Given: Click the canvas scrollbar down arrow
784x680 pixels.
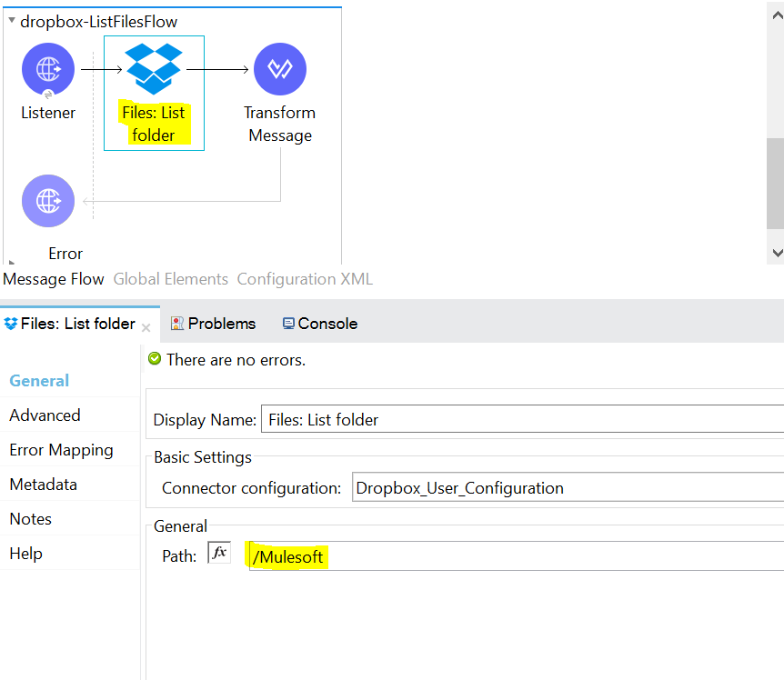Looking at the screenshot, I should (777, 253).
